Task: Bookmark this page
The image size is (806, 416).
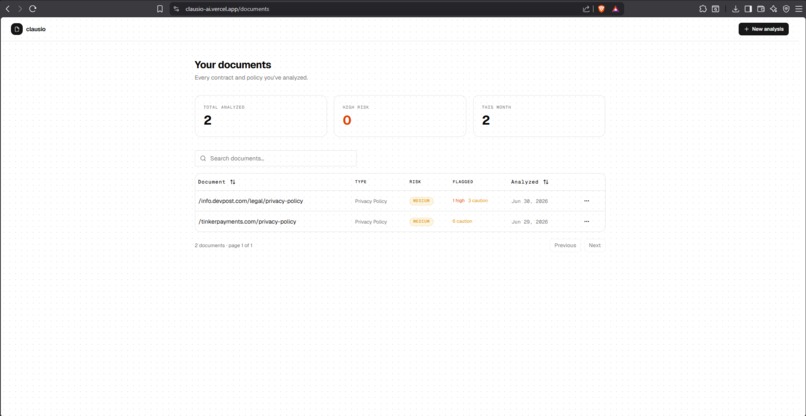Action: [160, 9]
